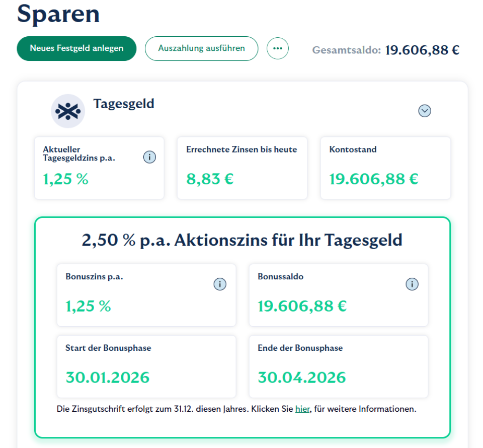
Task: Start Auszahlung ausführen
Action: pos(201,48)
